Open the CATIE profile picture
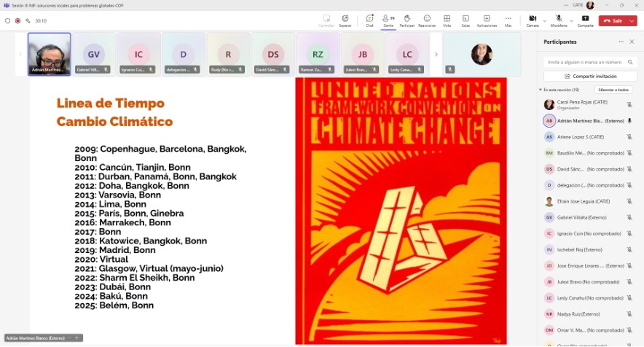 pyautogui.click(x=590, y=5)
